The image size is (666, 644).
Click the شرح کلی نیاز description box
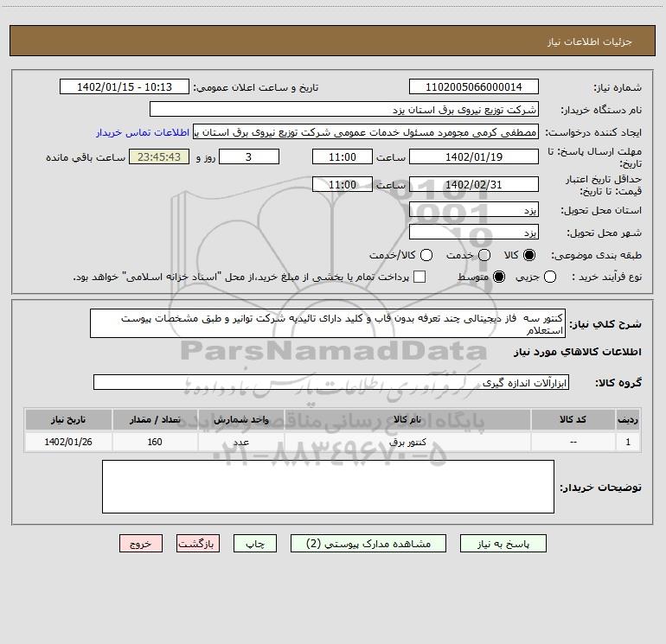tap(328, 323)
